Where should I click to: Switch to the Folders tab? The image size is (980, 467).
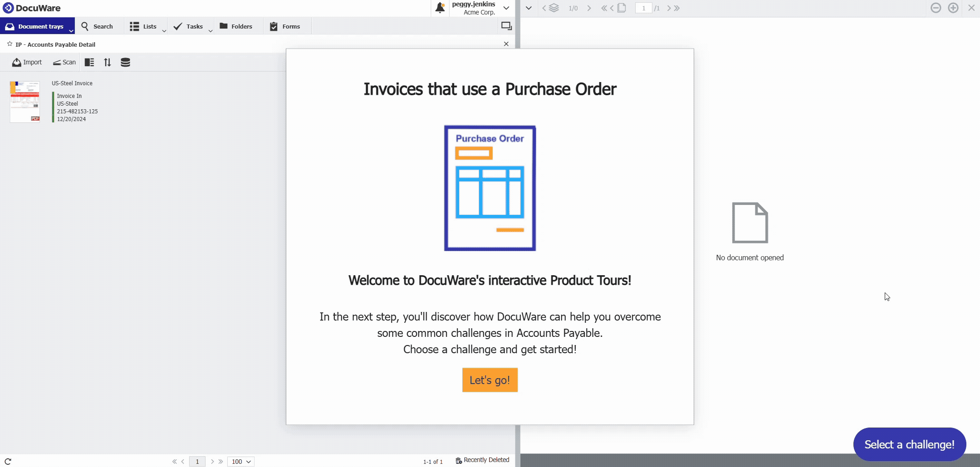[236, 26]
